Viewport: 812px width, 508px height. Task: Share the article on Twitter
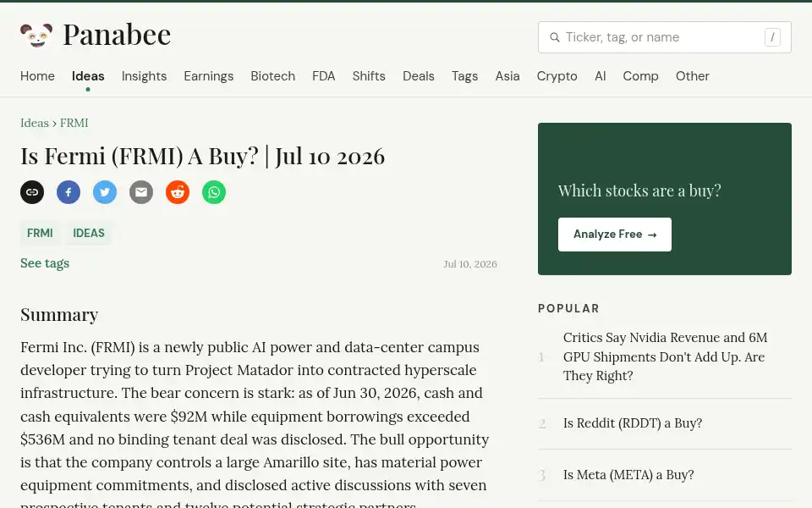point(105,192)
